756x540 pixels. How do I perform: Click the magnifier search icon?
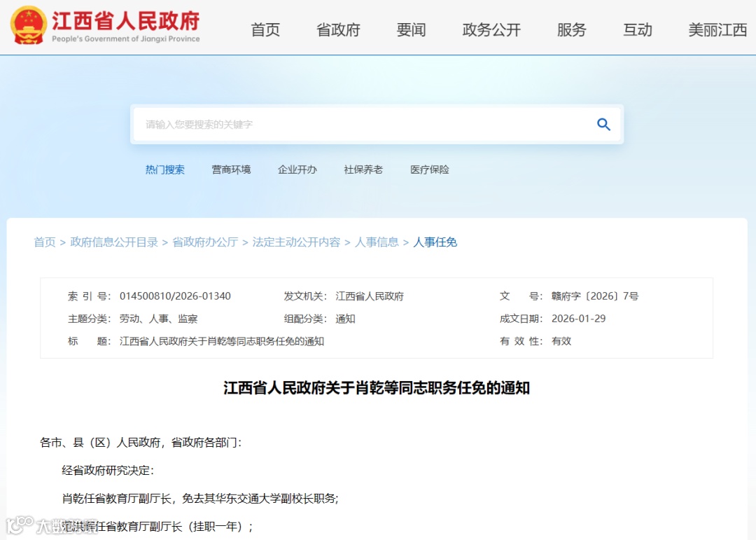[603, 125]
